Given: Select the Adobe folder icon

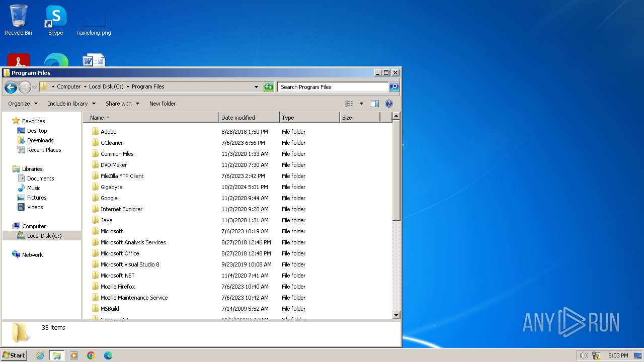Looking at the screenshot, I should pos(96,132).
